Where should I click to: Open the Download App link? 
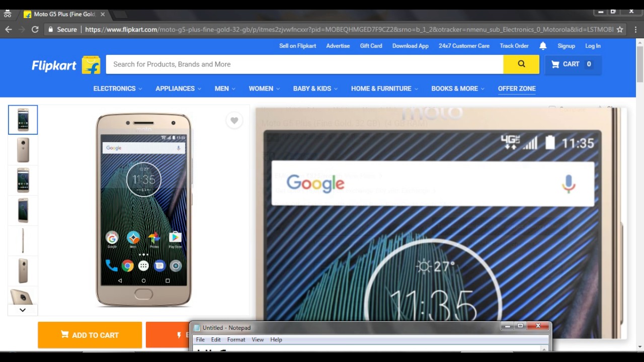(x=411, y=46)
